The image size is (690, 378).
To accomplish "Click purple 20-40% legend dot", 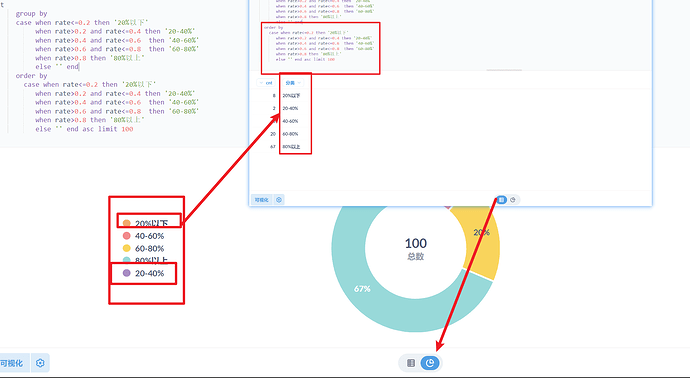I will (x=127, y=273).
